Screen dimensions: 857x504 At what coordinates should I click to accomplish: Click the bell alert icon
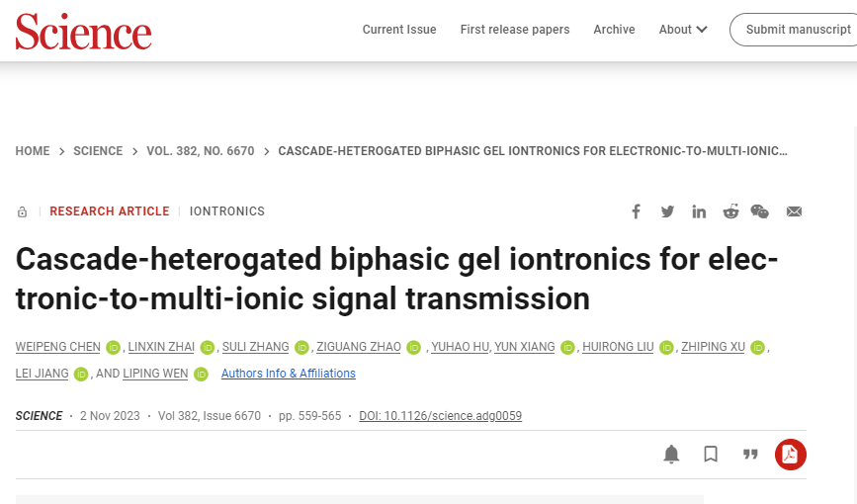click(x=671, y=455)
